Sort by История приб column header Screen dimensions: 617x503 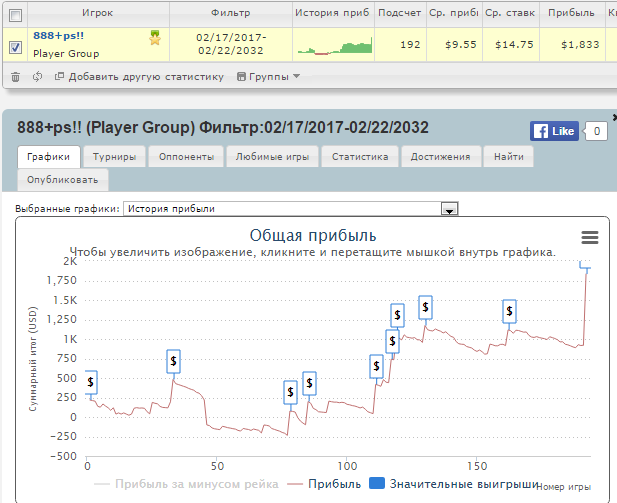[x=333, y=14]
